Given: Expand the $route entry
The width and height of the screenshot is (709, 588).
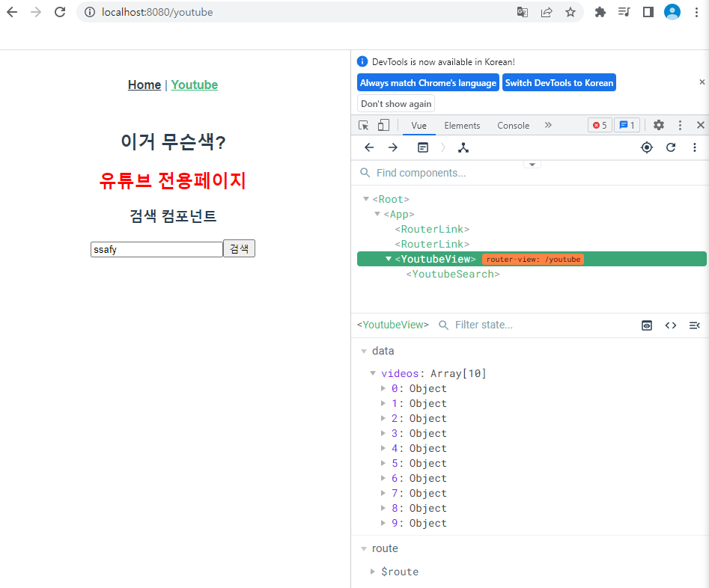Looking at the screenshot, I should coord(373,572).
